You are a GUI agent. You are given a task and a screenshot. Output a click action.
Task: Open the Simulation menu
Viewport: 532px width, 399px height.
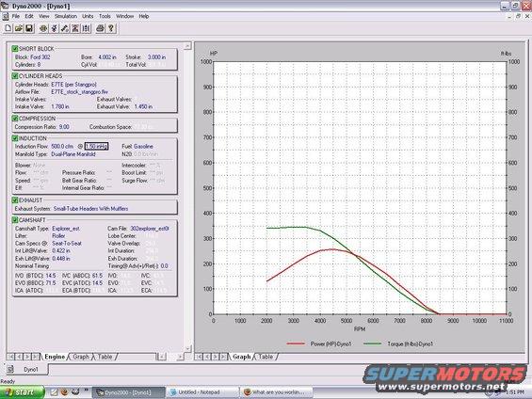click(x=66, y=16)
